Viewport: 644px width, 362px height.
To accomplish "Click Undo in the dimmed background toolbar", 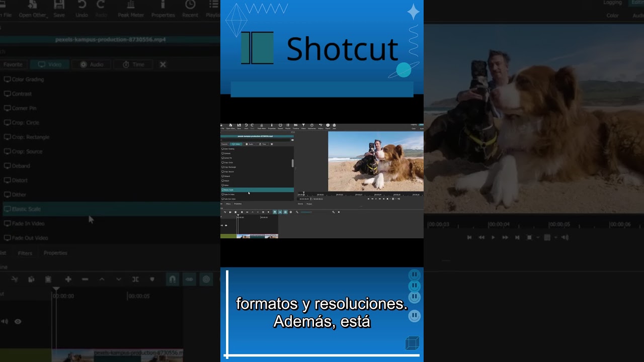I will 82,9.
